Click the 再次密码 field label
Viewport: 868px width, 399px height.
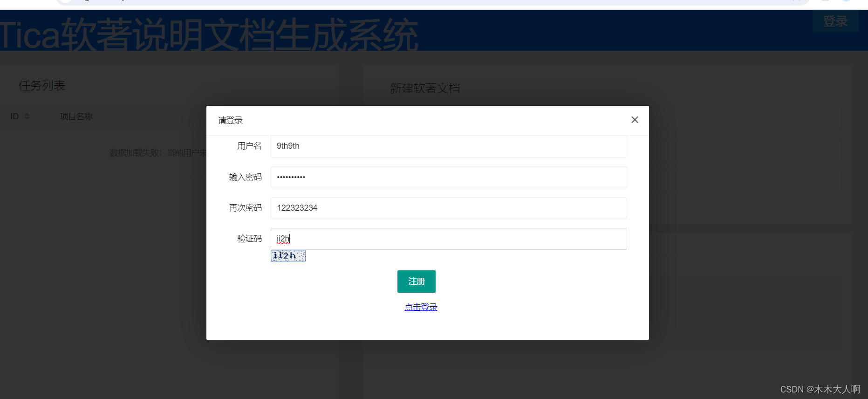pos(245,208)
